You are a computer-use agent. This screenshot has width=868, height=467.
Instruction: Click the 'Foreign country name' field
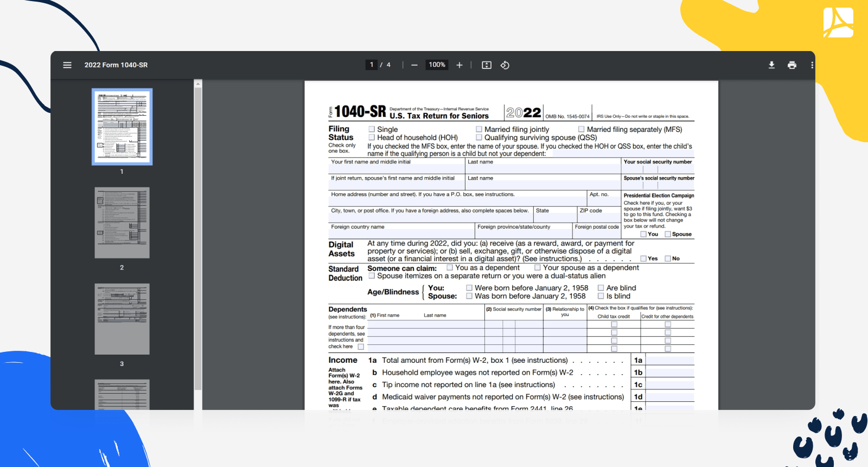click(401, 234)
